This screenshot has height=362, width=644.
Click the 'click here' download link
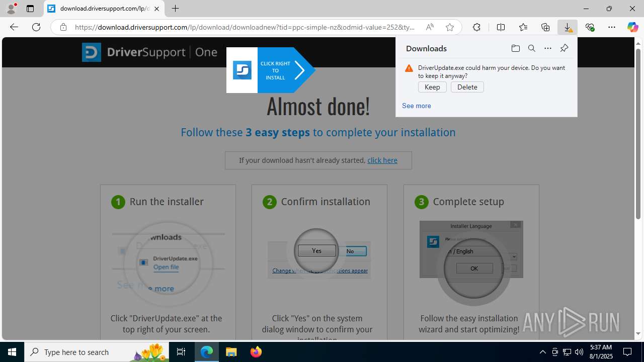point(382,160)
